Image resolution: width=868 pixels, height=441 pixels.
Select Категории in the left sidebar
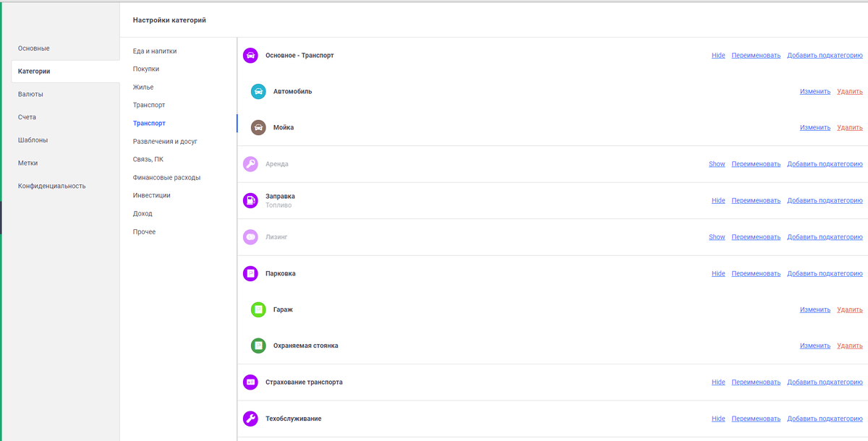click(x=66, y=71)
